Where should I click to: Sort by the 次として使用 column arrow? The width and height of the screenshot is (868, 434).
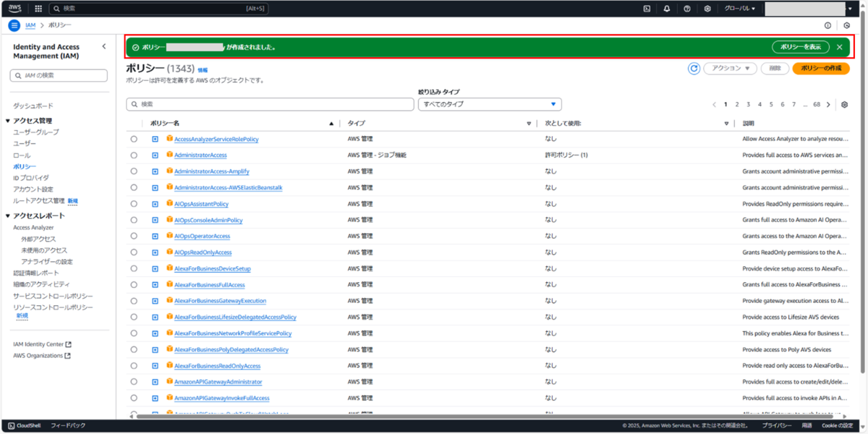[727, 124]
